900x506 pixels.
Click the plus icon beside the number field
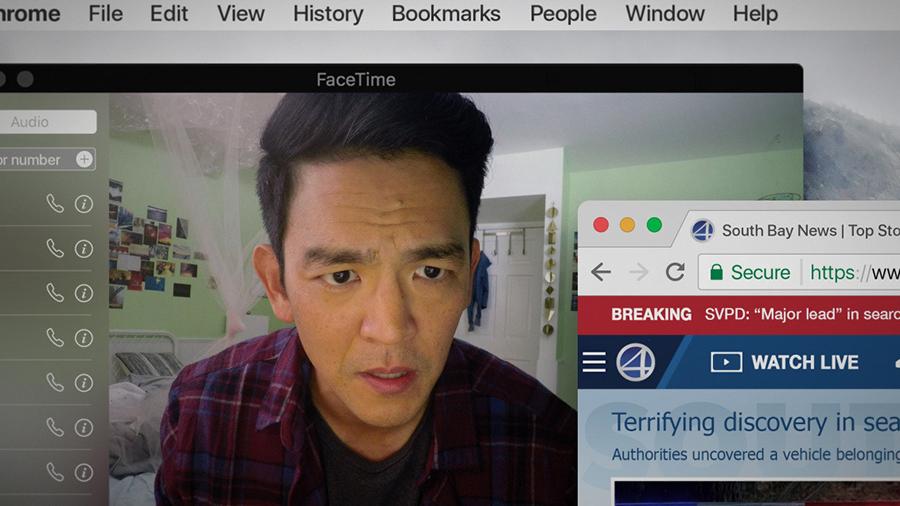click(x=84, y=159)
